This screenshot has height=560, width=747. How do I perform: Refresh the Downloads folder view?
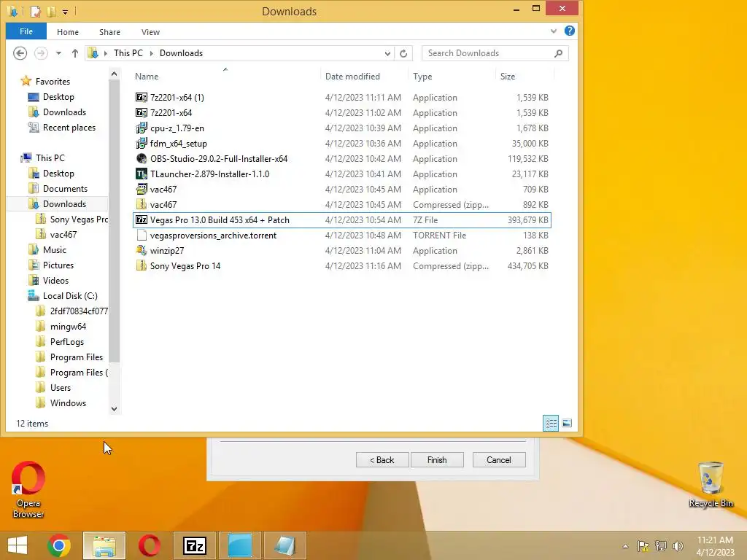pos(403,52)
